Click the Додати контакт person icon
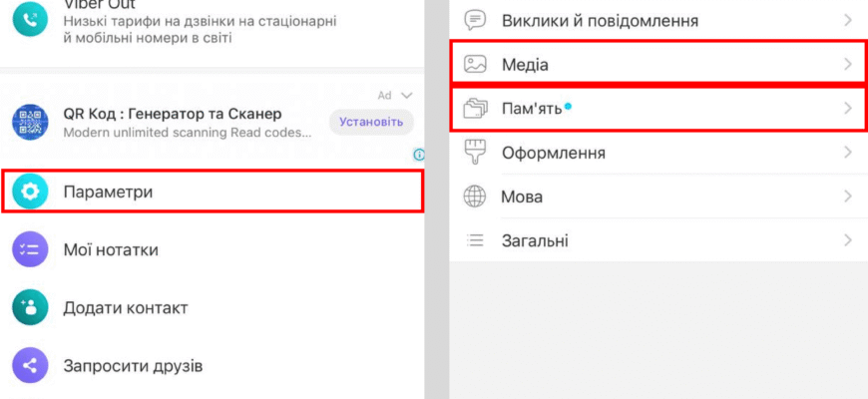Image resolution: width=868 pixels, height=399 pixels. click(30, 307)
